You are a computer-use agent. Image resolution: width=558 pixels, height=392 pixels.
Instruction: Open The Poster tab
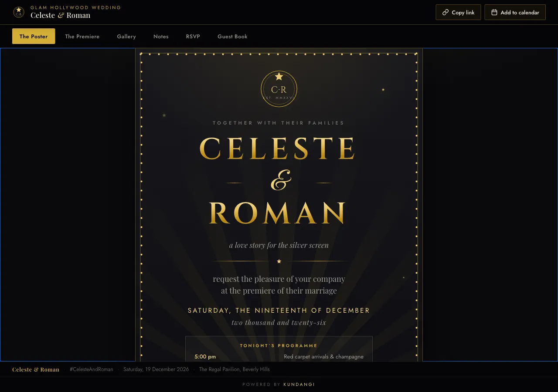tap(34, 36)
